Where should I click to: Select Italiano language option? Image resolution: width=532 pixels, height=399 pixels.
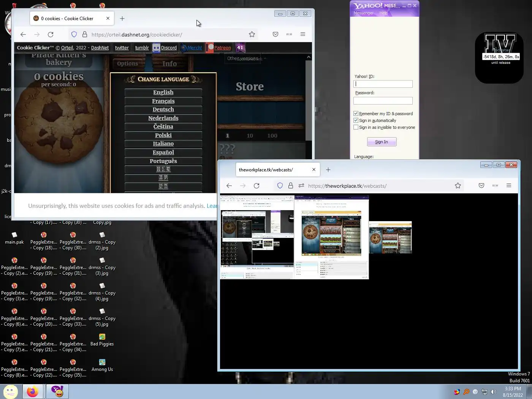(x=163, y=144)
